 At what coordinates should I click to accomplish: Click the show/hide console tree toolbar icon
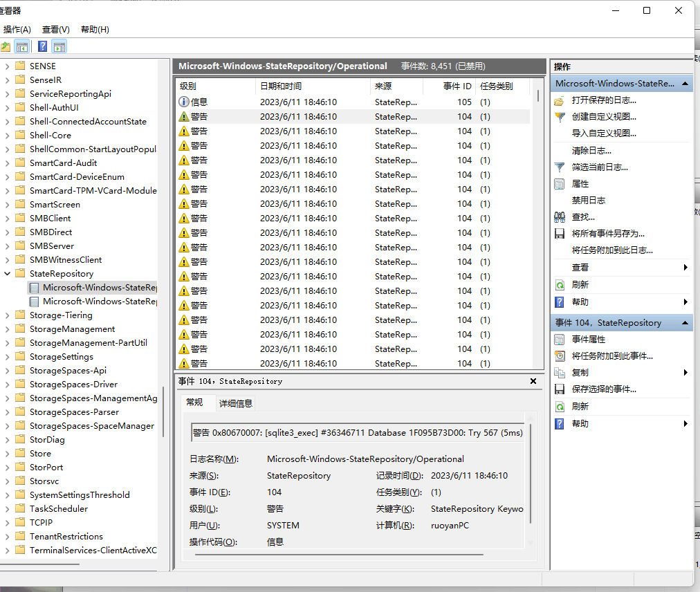(22, 46)
